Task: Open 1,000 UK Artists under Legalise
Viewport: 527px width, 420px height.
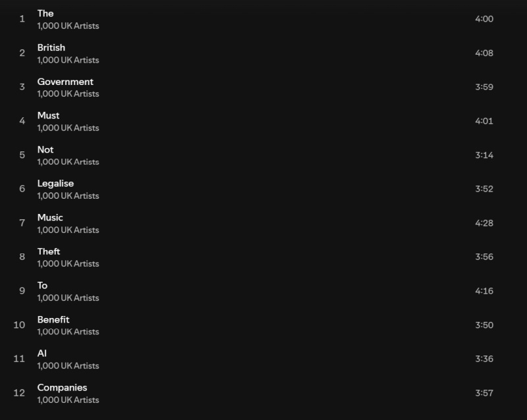Action: click(69, 196)
